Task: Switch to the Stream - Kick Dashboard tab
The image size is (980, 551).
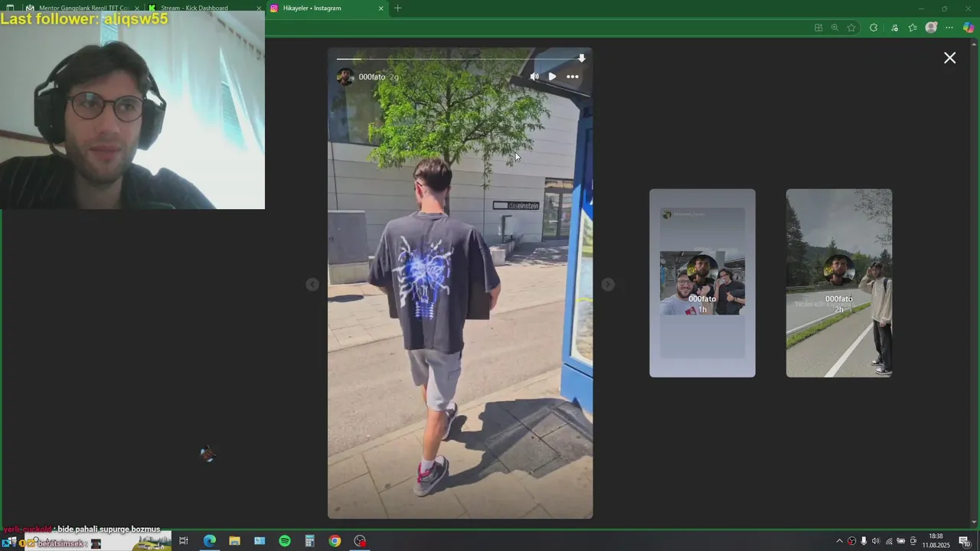Action: coord(204,8)
